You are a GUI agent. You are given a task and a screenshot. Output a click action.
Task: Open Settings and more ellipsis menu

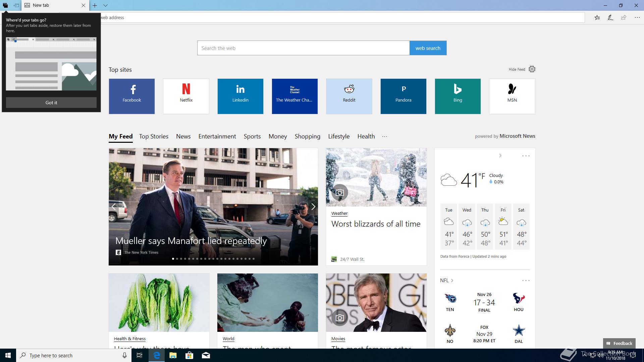(x=637, y=17)
